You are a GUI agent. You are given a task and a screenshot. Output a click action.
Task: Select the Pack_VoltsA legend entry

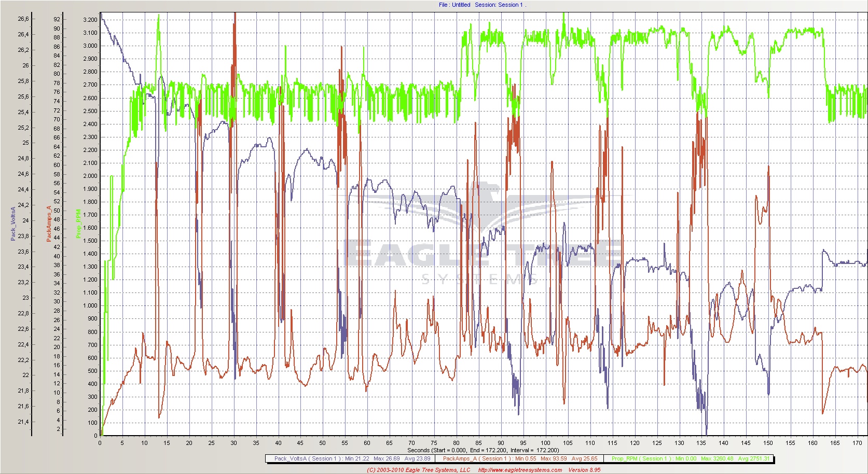click(x=349, y=458)
